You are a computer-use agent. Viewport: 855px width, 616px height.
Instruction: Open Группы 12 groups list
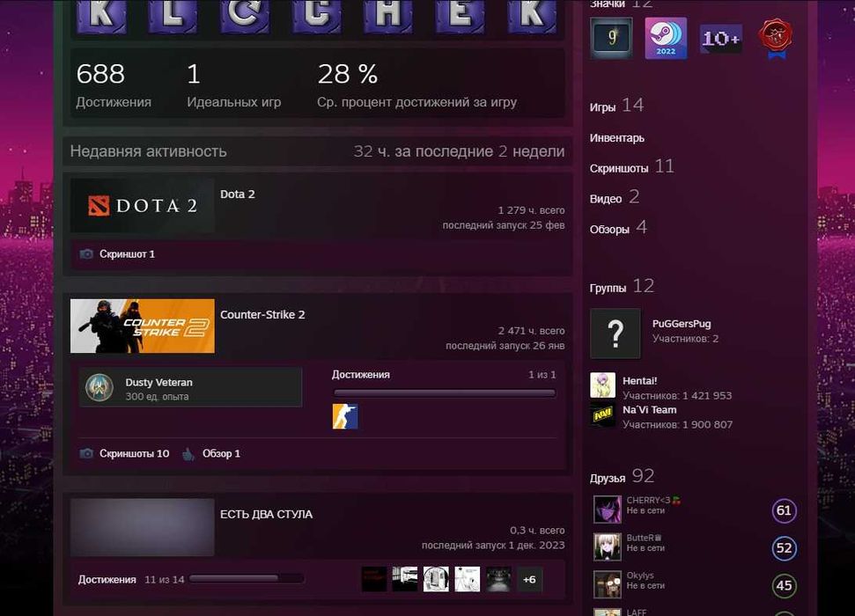pyautogui.click(x=622, y=287)
